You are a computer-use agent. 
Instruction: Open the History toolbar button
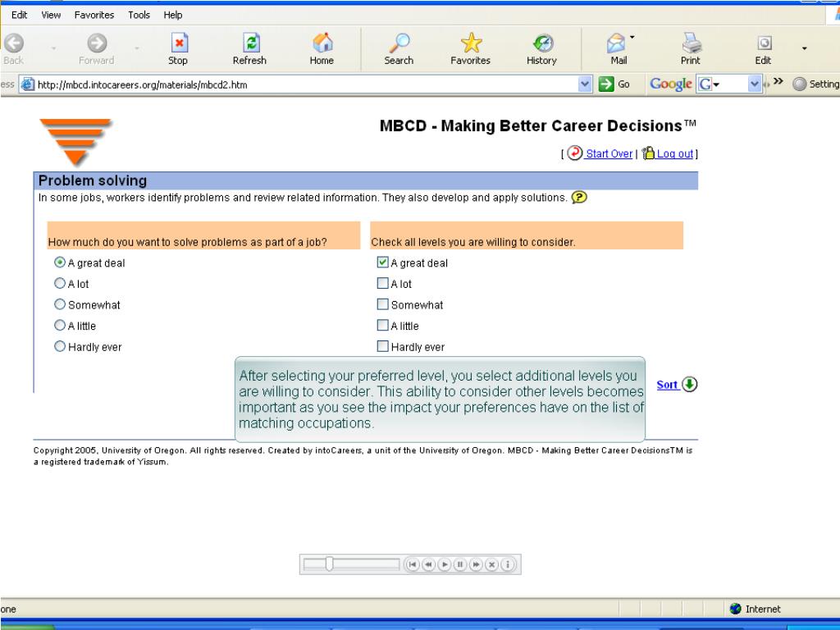pos(542,48)
